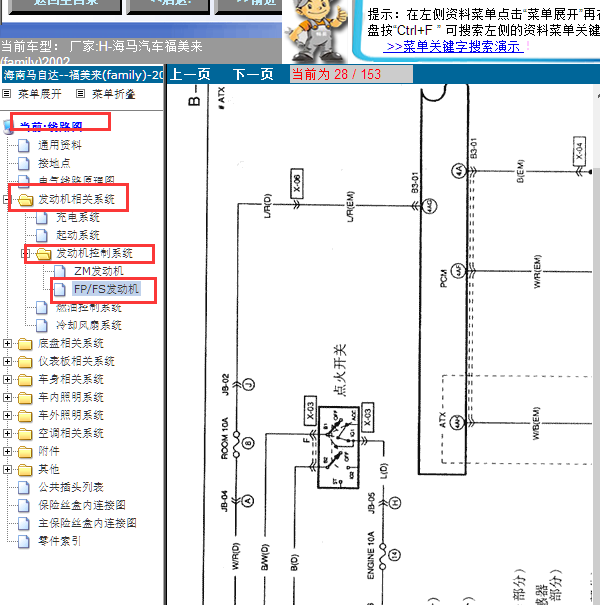Open the 菜单关键字搜索演示 link
Screen dimensions: 600x605
pos(453,46)
